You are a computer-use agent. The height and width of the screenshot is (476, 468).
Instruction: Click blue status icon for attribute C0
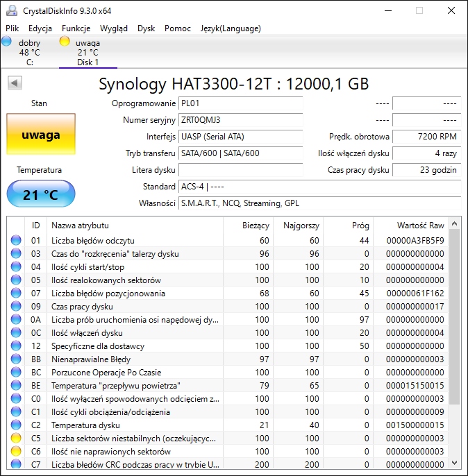(16, 398)
